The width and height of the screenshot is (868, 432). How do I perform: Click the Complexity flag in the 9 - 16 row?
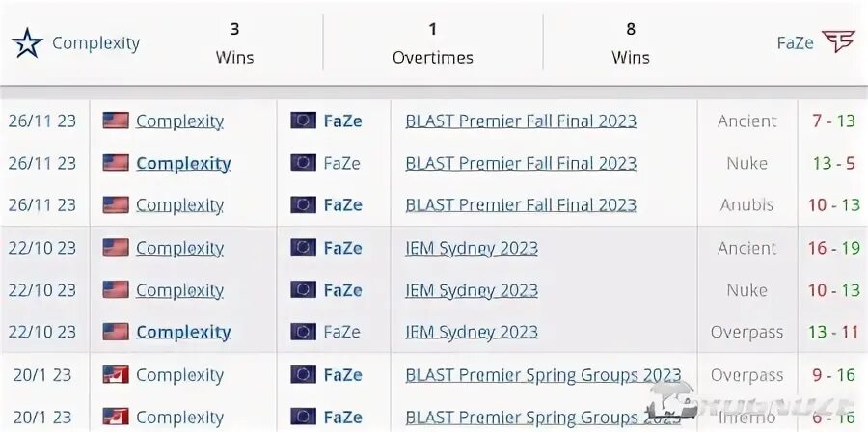tap(116, 375)
